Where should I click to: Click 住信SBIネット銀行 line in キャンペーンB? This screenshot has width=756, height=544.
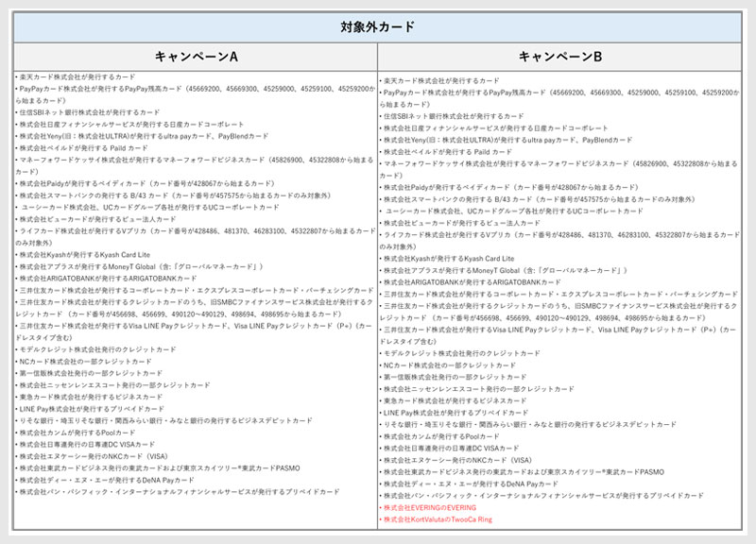tap(452, 116)
